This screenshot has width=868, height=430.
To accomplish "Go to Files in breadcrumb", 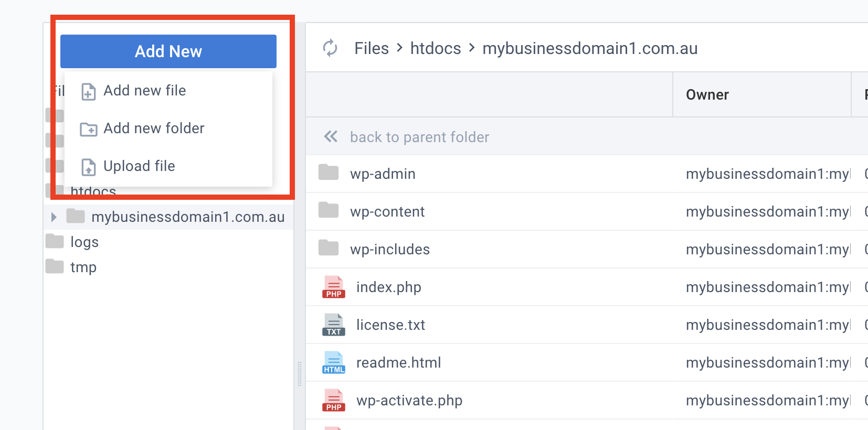I will 372,48.
